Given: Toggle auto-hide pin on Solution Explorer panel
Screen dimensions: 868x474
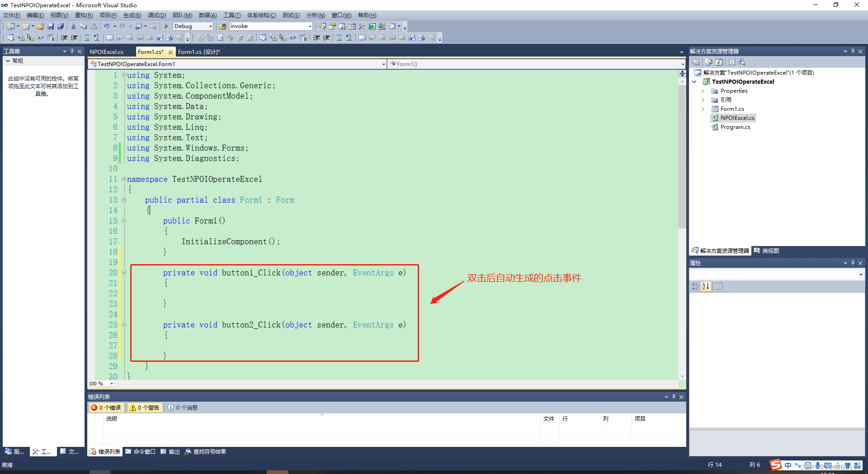Looking at the screenshot, I should (x=853, y=51).
